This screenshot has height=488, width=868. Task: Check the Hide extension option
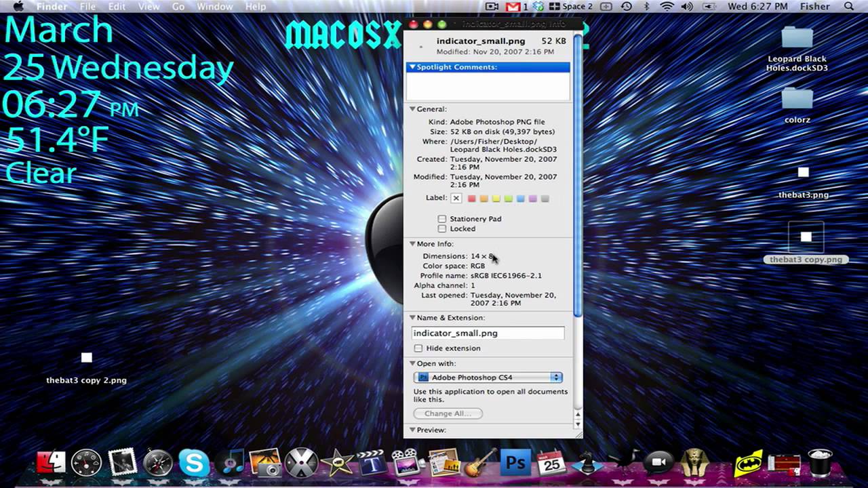point(418,348)
